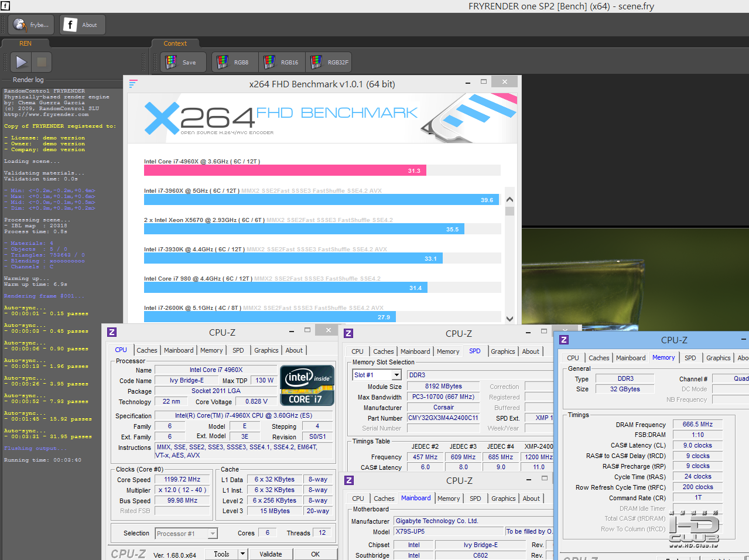This screenshot has width=749, height=560.
Task: Click x264 benchmark window menu icon
Action: click(133, 83)
